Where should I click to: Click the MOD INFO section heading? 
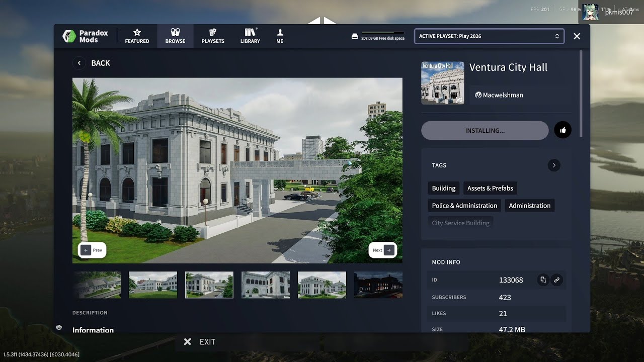pos(446,262)
